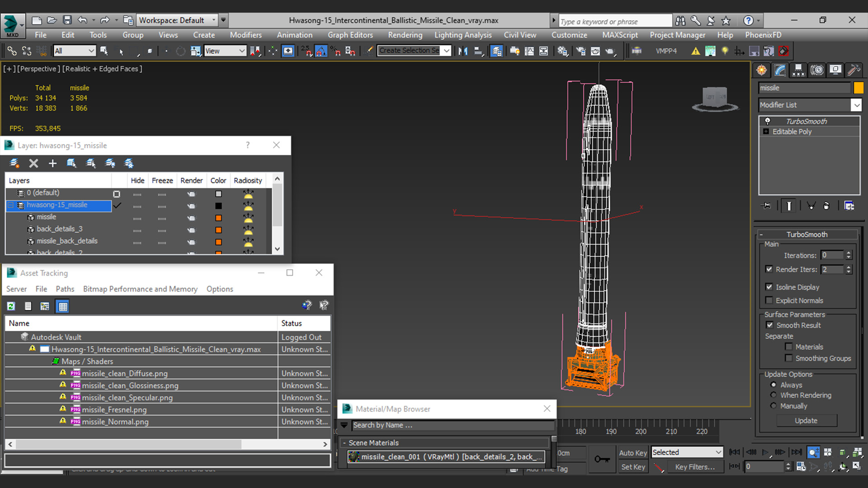Collapse the Scene Materials group
The image size is (868, 488).
(344, 443)
